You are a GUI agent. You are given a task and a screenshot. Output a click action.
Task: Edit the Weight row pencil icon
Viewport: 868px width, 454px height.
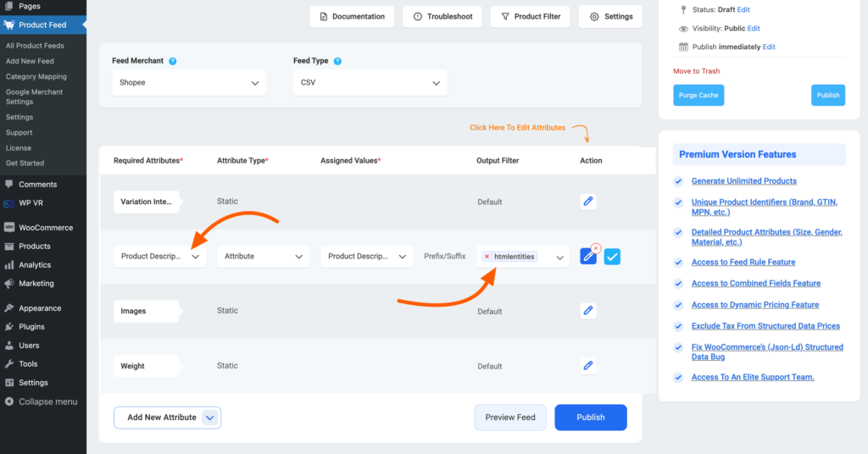pos(588,366)
